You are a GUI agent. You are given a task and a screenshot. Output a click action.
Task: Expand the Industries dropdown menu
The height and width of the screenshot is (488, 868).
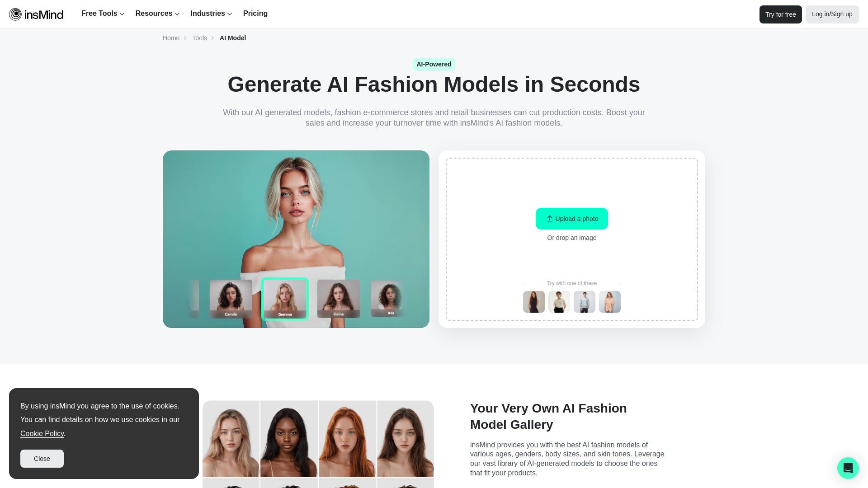tap(212, 14)
